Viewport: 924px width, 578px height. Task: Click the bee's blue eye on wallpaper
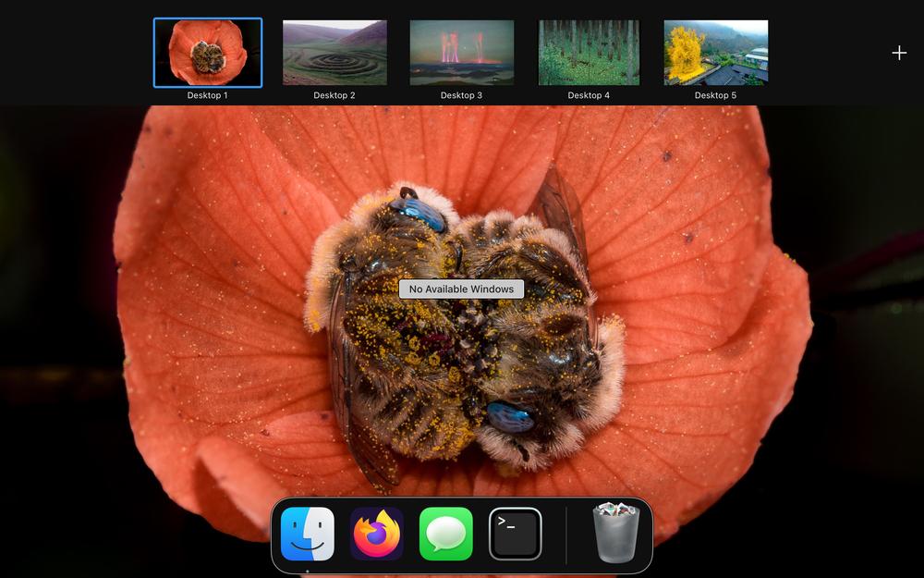(x=511, y=418)
